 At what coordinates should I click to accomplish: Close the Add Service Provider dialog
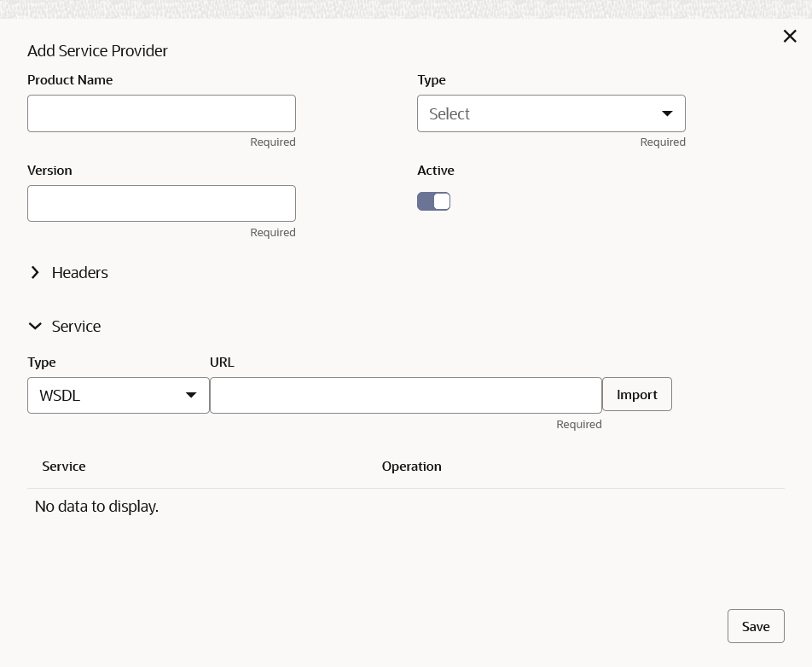click(790, 36)
